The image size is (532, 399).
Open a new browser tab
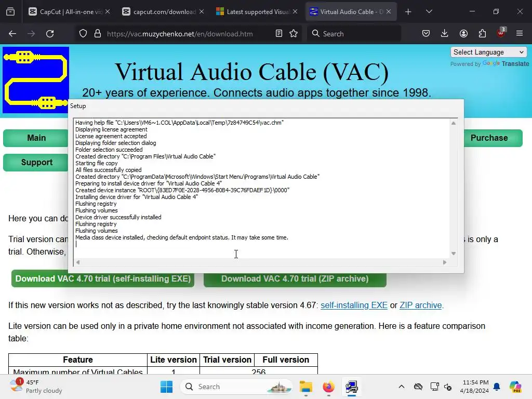pyautogui.click(x=408, y=12)
